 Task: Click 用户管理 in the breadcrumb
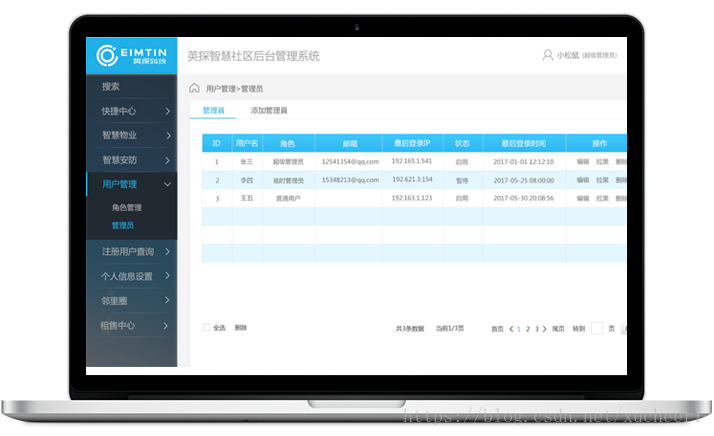click(x=220, y=88)
